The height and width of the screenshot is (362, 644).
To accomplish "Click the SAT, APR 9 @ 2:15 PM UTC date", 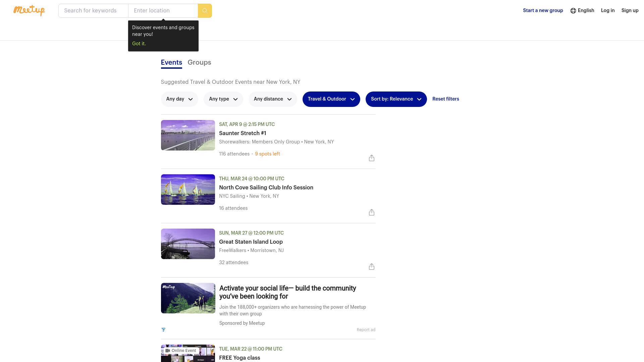I will tap(247, 124).
